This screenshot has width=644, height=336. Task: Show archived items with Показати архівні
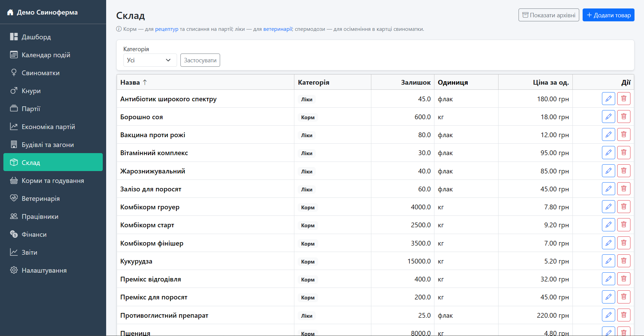click(x=548, y=15)
